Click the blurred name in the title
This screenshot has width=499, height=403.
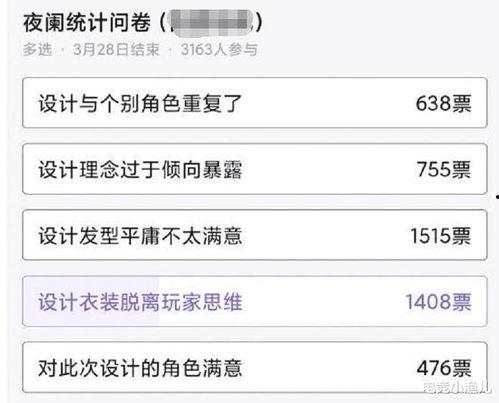[211, 23]
